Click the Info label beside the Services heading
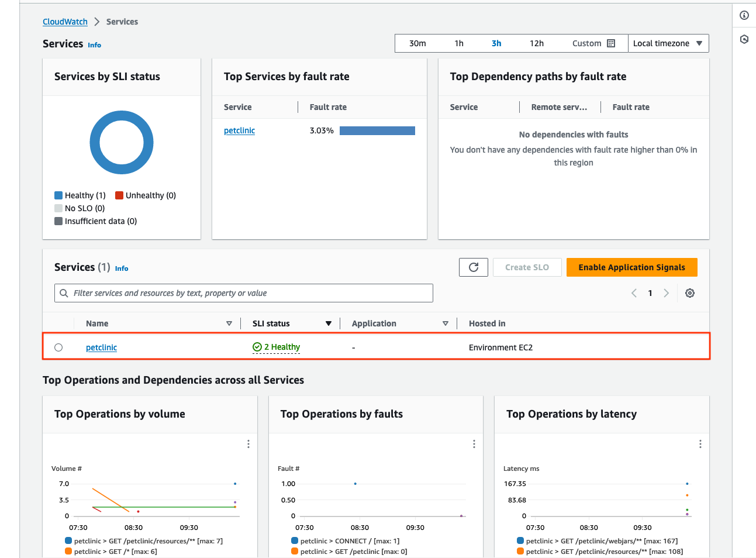 click(x=94, y=45)
